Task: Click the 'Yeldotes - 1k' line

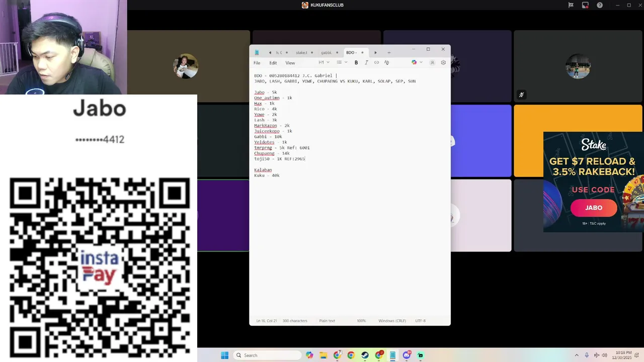Action: point(271,142)
